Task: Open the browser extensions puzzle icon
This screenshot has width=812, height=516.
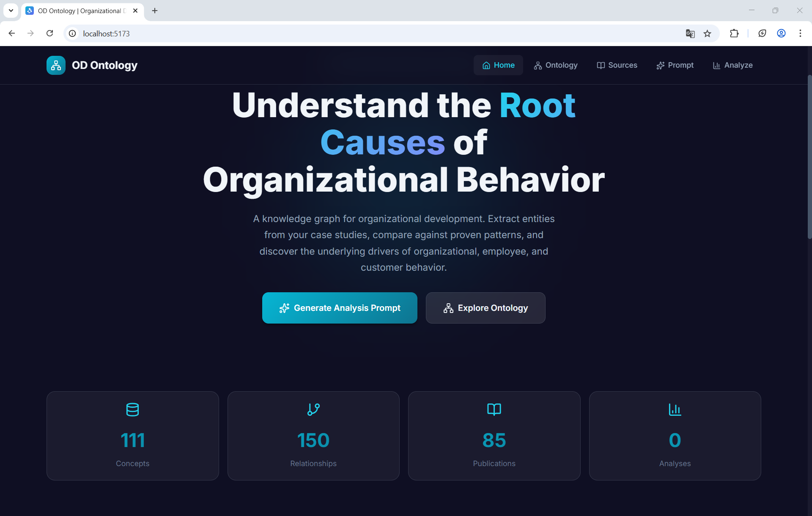Action: [x=735, y=33]
